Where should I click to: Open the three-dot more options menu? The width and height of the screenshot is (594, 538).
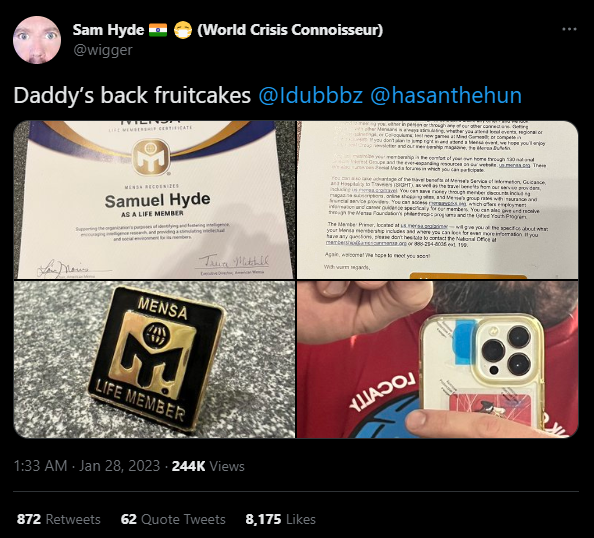coord(569,29)
